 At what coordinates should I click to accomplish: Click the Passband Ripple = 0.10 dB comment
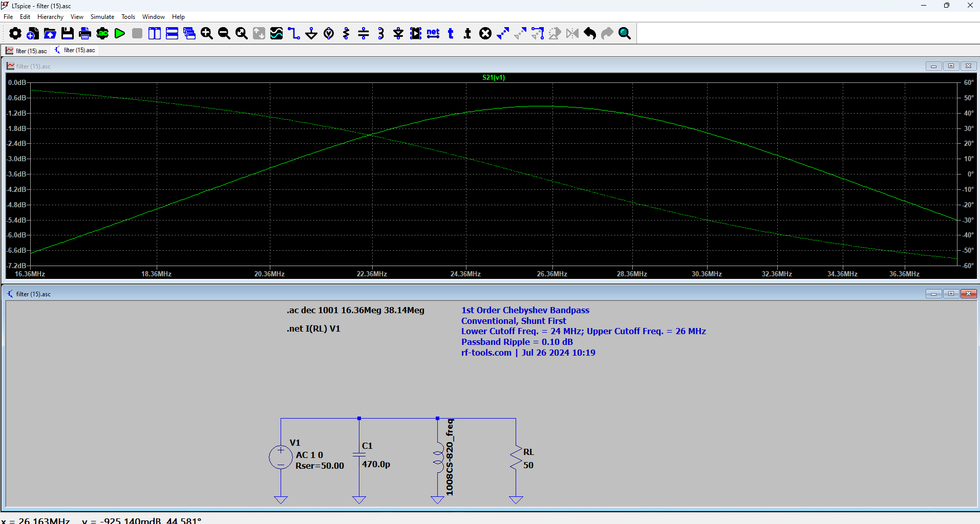click(x=517, y=342)
